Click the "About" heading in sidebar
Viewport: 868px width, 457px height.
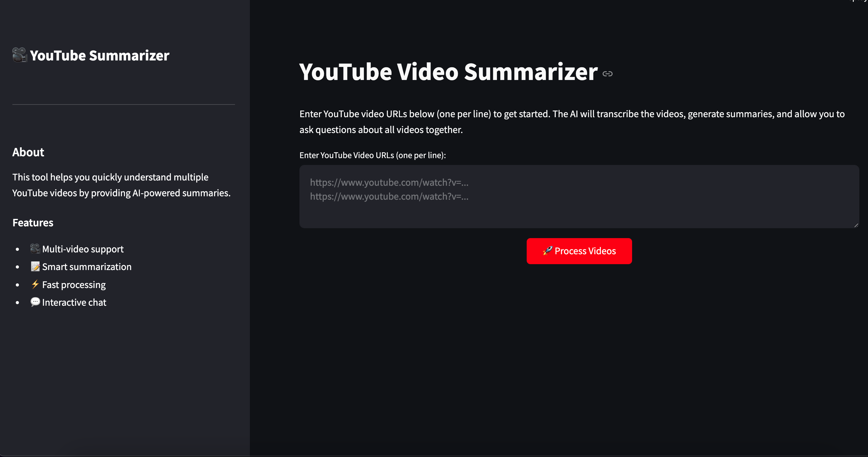pyautogui.click(x=28, y=152)
